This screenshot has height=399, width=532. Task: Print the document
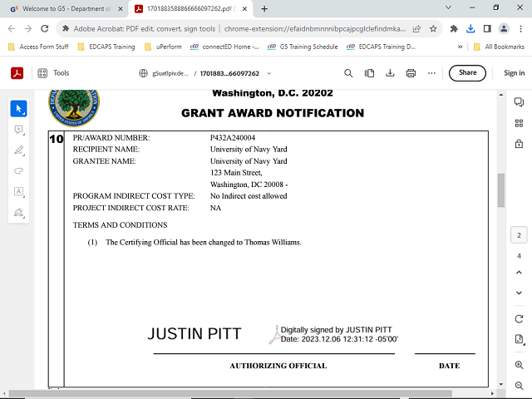point(411,73)
